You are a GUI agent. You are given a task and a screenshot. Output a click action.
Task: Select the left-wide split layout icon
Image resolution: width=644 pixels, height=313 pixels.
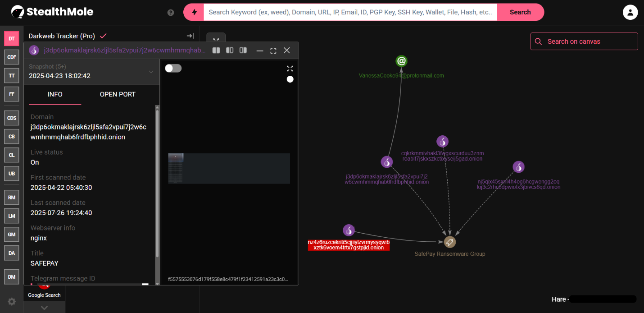[x=230, y=50]
